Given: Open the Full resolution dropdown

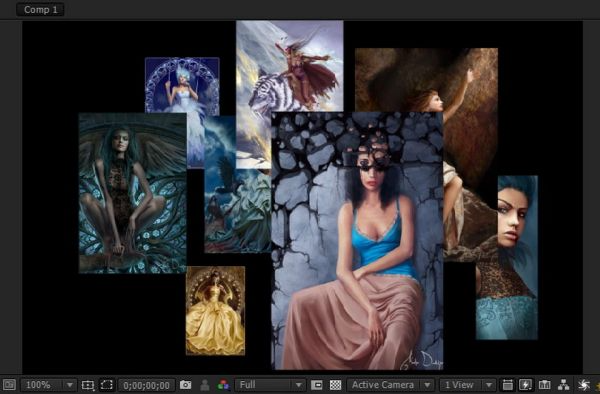Looking at the screenshot, I should [270, 385].
